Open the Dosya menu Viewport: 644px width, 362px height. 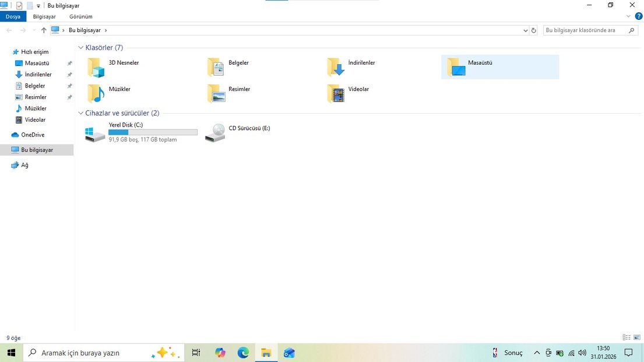click(13, 17)
